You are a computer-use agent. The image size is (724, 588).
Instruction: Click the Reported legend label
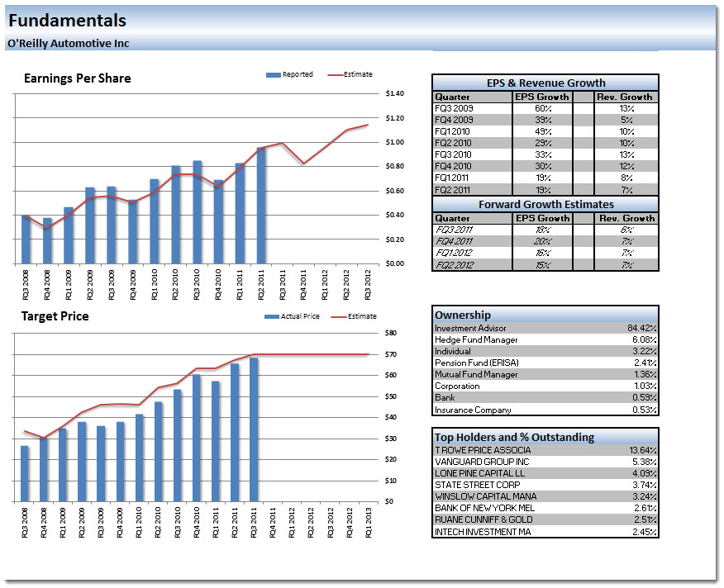coord(298,74)
